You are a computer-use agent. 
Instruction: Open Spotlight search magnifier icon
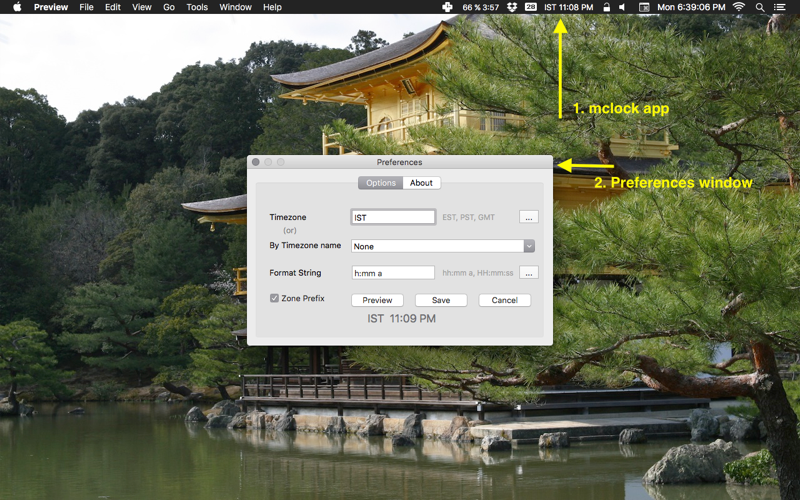click(x=760, y=7)
